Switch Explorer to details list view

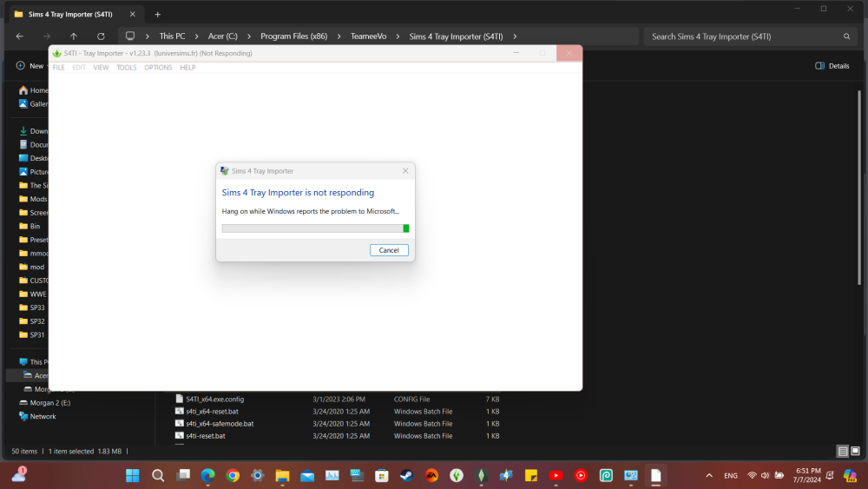coord(843,452)
